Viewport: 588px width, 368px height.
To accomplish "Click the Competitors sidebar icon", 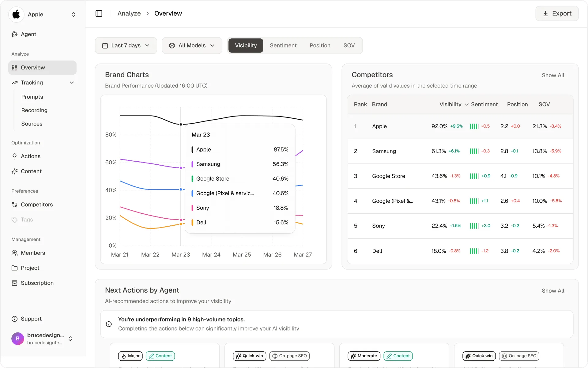I will pyautogui.click(x=14, y=205).
